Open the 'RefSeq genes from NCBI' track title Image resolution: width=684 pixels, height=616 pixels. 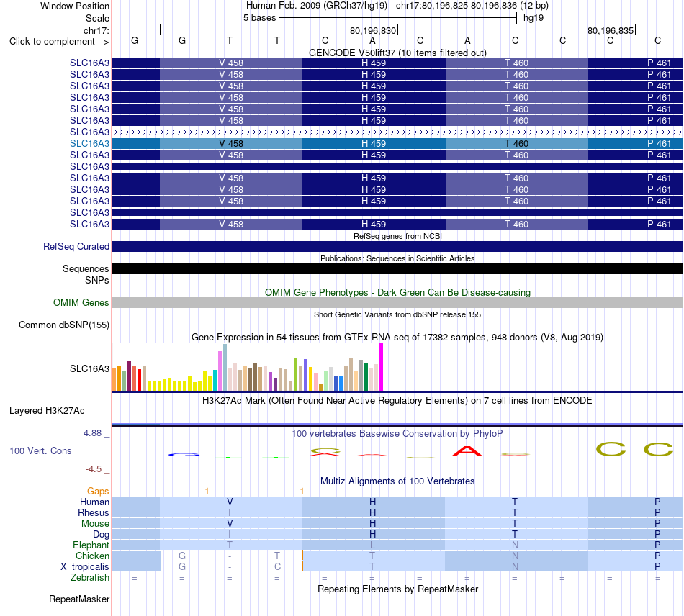tap(397, 236)
